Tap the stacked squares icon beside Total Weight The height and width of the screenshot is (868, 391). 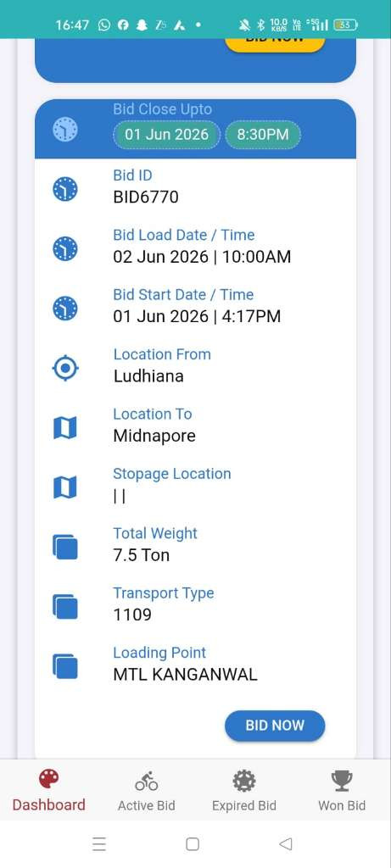coord(65,547)
